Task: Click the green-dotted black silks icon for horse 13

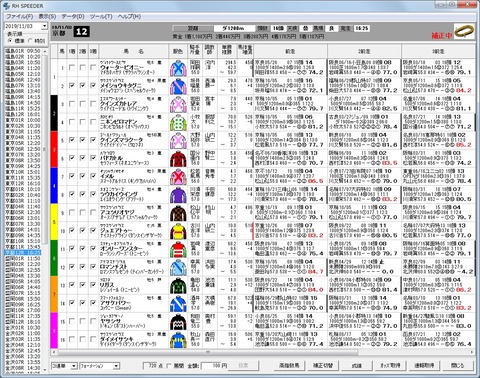Action: click(178, 285)
